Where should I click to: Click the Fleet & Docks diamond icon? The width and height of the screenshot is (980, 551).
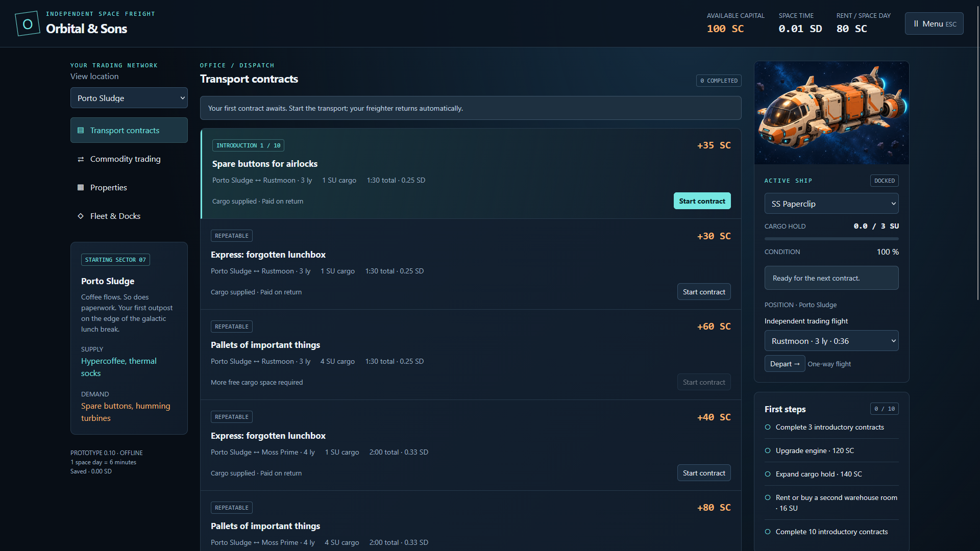tap(81, 216)
